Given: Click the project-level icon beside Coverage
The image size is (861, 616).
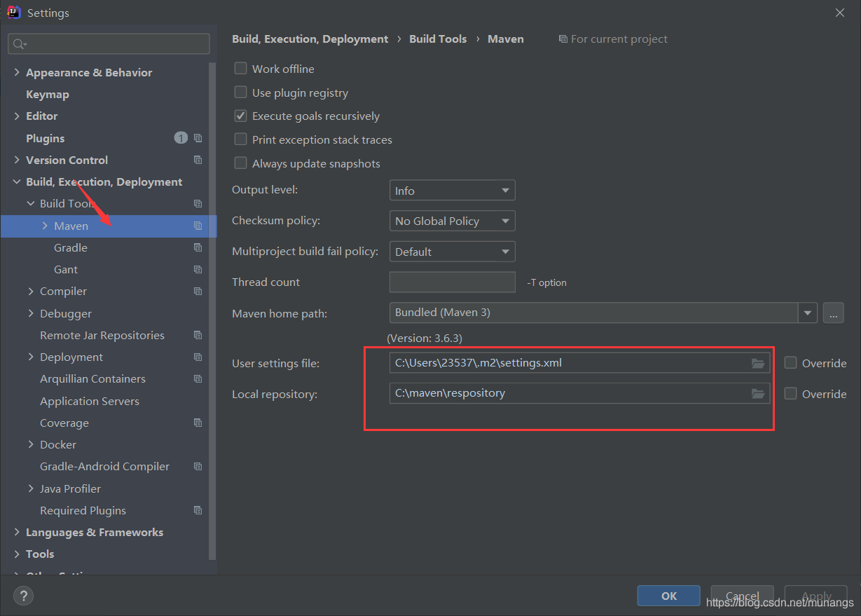Looking at the screenshot, I should pyautogui.click(x=198, y=423).
